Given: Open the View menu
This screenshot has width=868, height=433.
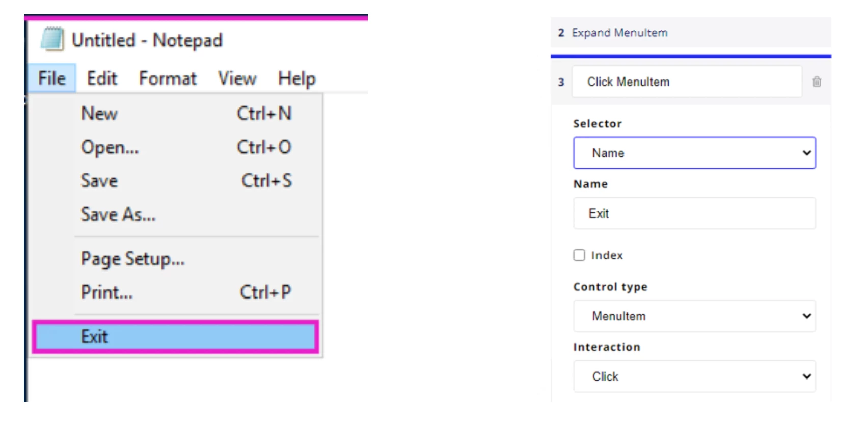Looking at the screenshot, I should pos(237,78).
